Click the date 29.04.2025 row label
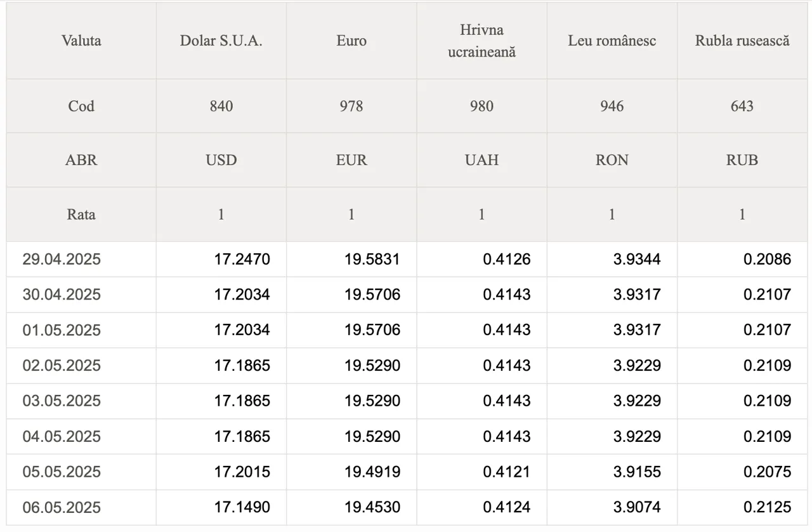This screenshot has width=812, height=532. (x=62, y=259)
